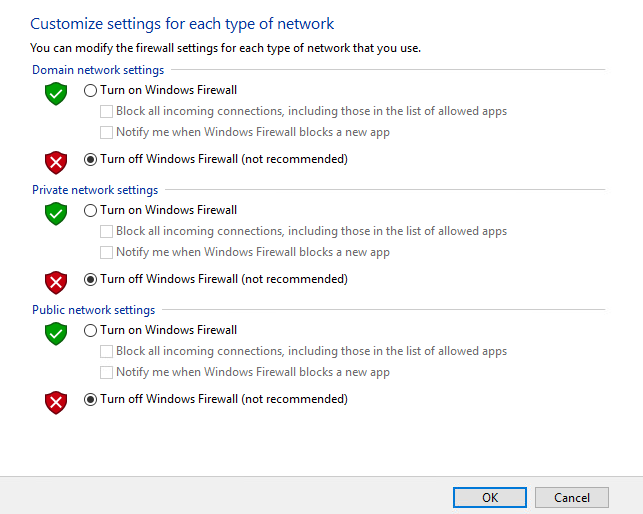Turn on Windows Firewall for Private network

[91, 210]
